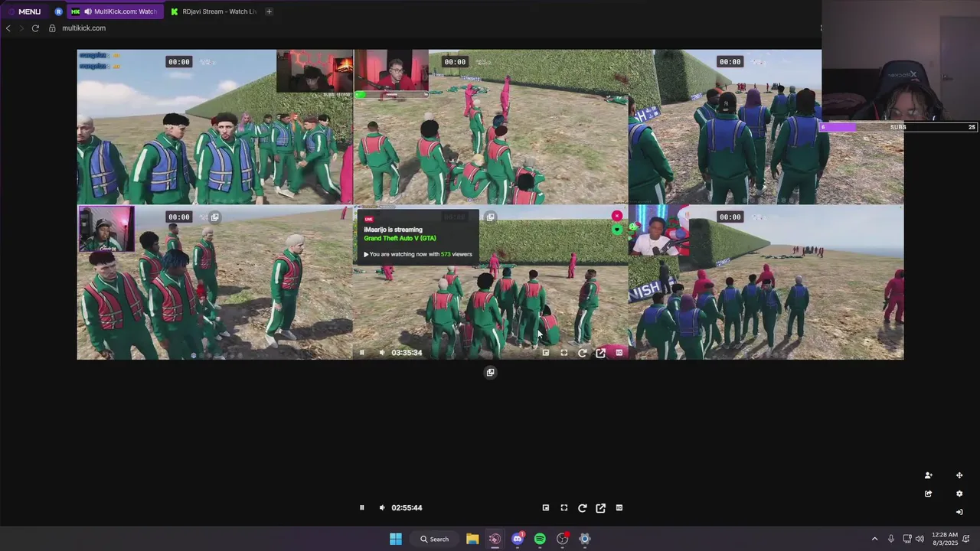
Task: Open the Opera GX MENU
Action: coord(24,11)
